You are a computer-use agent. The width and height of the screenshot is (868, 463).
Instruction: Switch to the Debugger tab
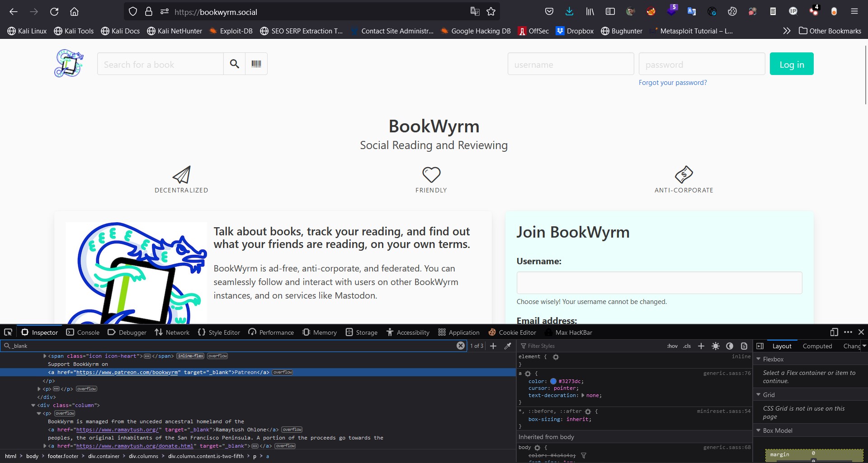click(x=127, y=332)
